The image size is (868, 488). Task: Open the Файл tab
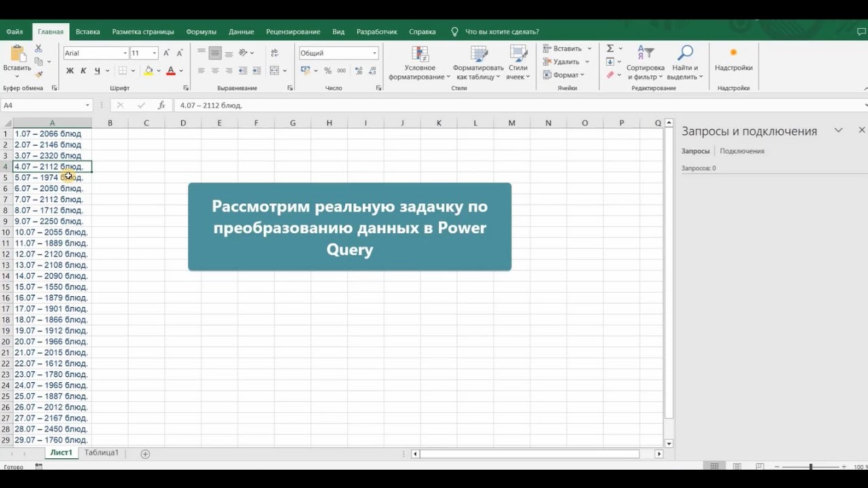[x=14, y=32]
